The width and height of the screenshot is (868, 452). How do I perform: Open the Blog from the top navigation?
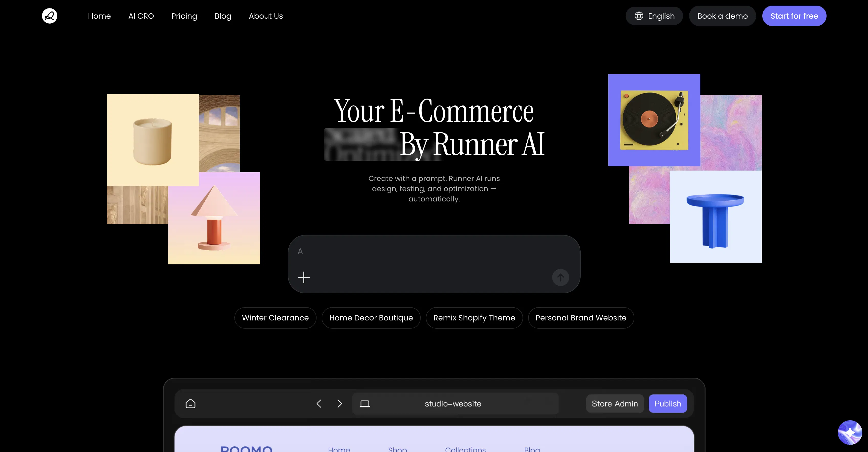pos(223,16)
